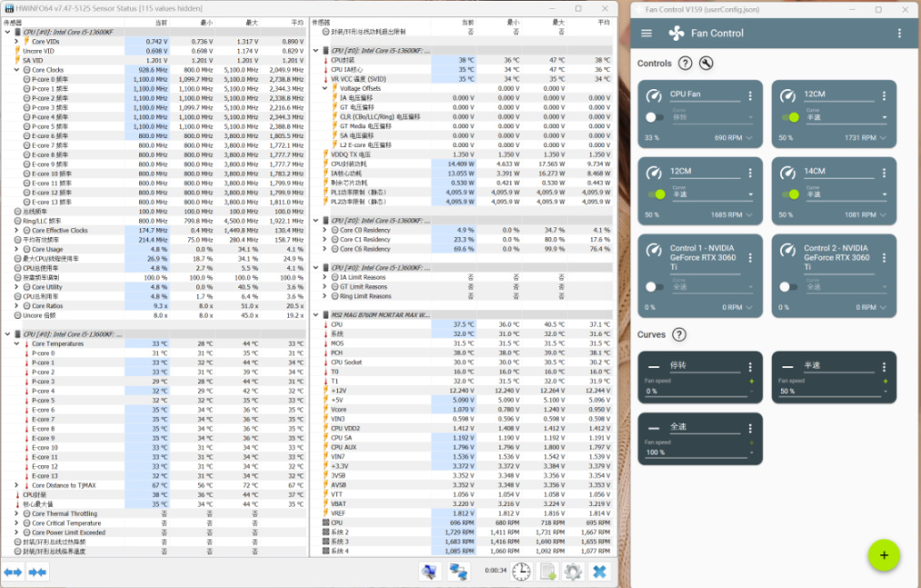Click the wrench icon next to Controls

pyautogui.click(x=706, y=64)
